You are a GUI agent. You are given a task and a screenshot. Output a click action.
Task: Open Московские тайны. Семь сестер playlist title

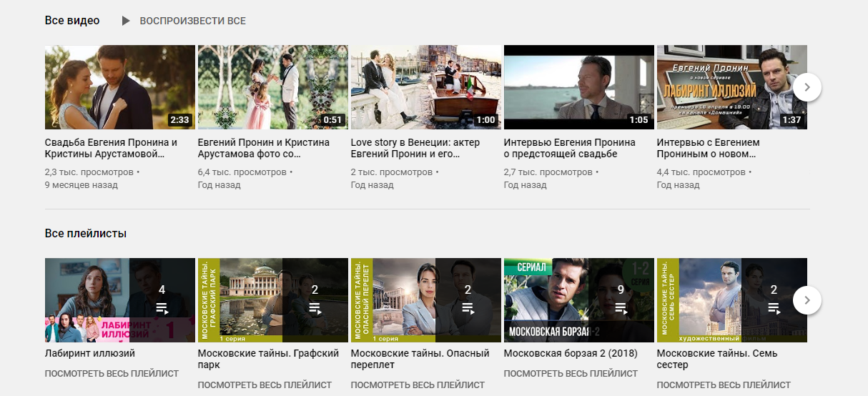(717, 359)
